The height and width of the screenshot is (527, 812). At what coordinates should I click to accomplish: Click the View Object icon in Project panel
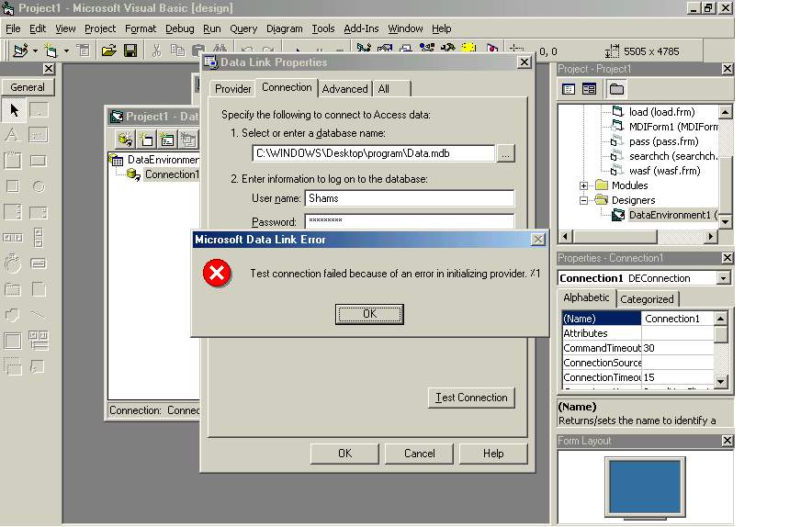pos(589,89)
